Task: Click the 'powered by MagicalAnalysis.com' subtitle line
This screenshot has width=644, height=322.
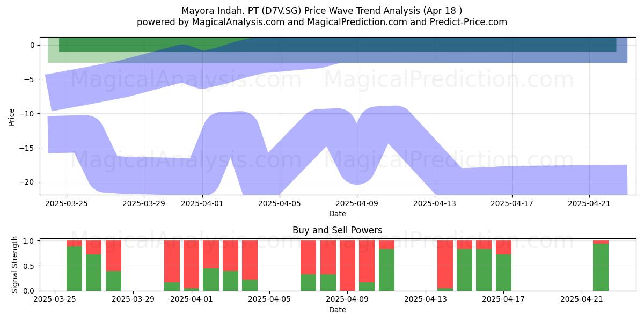Action: click(x=322, y=22)
